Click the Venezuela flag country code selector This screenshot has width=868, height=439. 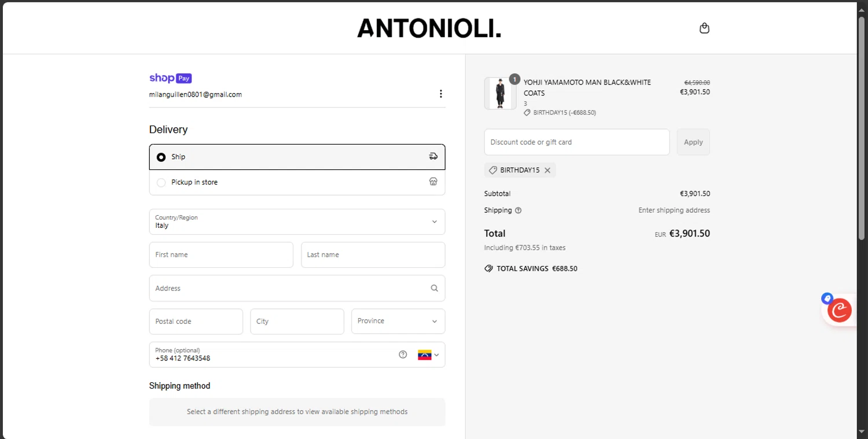point(428,355)
